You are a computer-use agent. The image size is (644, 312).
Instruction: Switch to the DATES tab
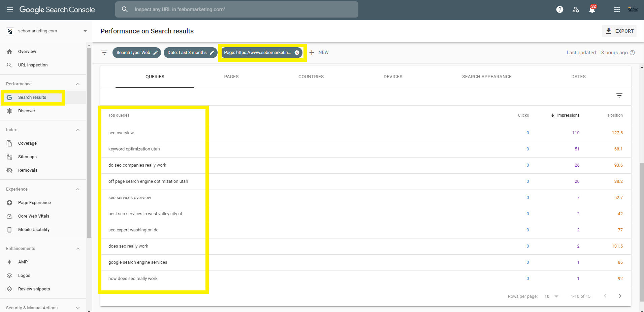(578, 77)
